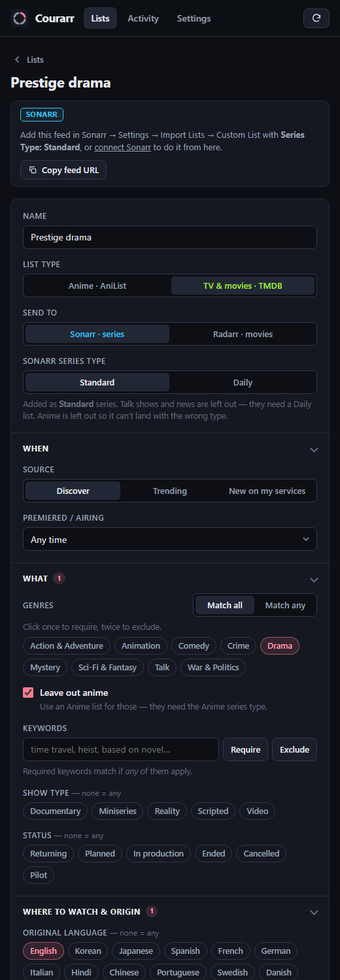340x980 pixels.
Task: Select Anime · AniList list type
Action: click(x=99, y=286)
